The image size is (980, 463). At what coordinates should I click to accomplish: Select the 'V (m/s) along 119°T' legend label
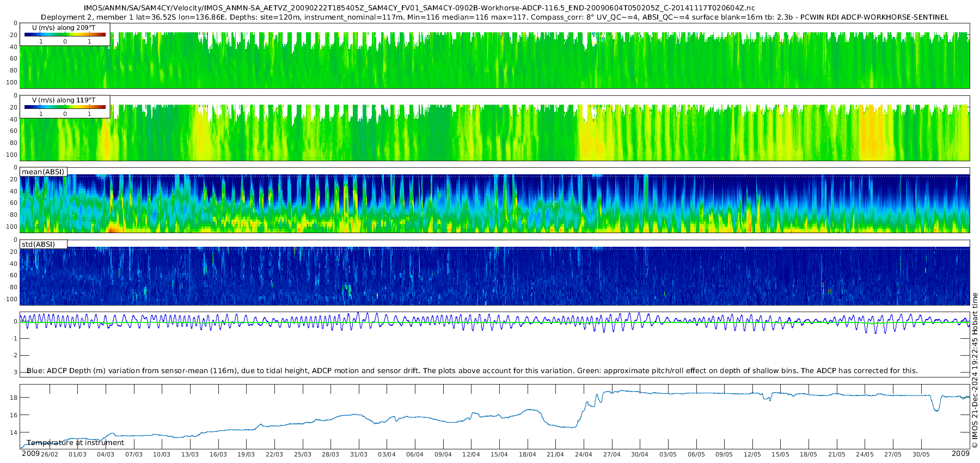click(64, 100)
